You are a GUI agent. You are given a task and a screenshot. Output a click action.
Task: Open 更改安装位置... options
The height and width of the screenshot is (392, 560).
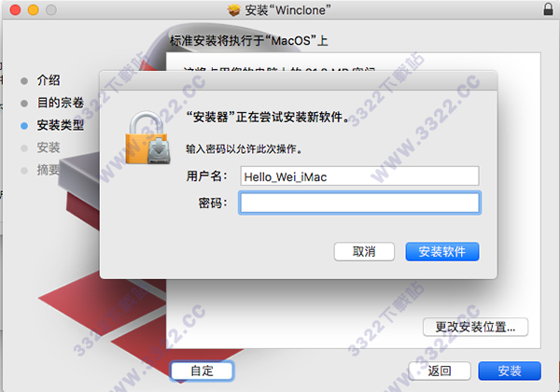pyautogui.click(x=475, y=327)
